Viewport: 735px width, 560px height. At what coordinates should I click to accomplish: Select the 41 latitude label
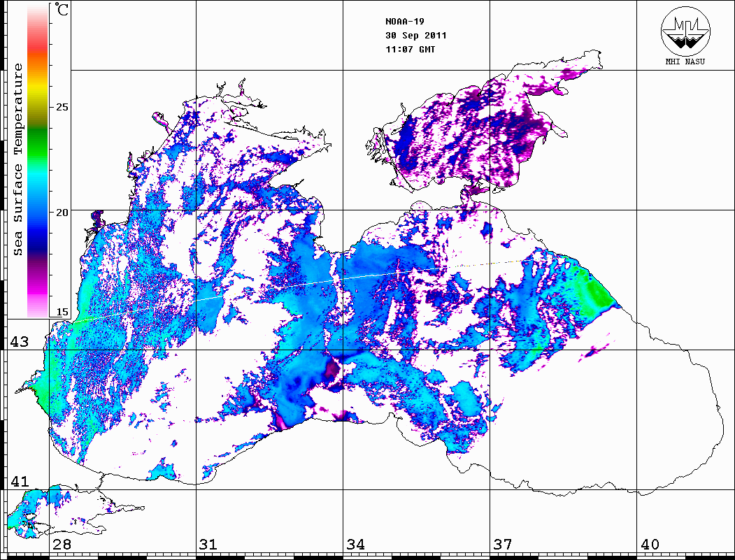click(x=19, y=482)
